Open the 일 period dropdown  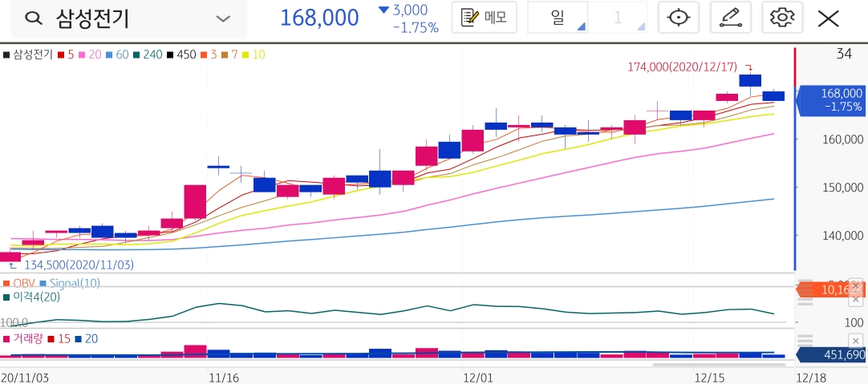(x=558, y=18)
